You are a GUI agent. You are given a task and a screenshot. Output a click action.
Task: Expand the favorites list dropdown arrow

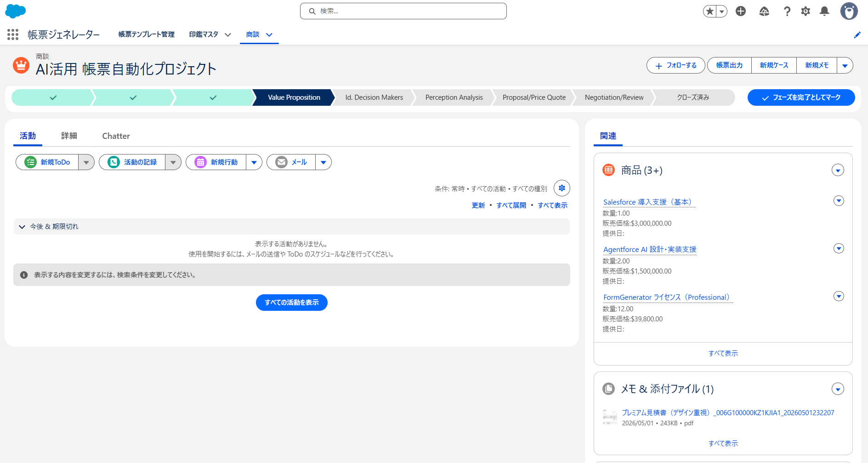point(722,11)
